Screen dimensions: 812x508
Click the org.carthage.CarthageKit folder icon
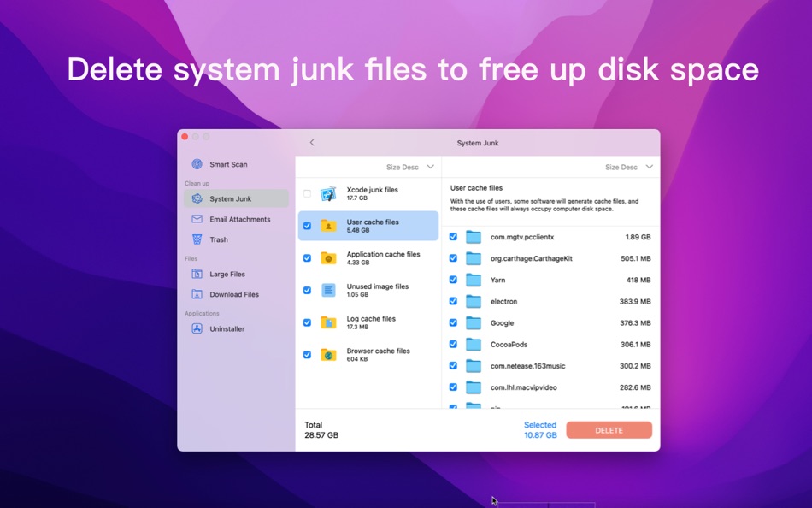coord(474,258)
